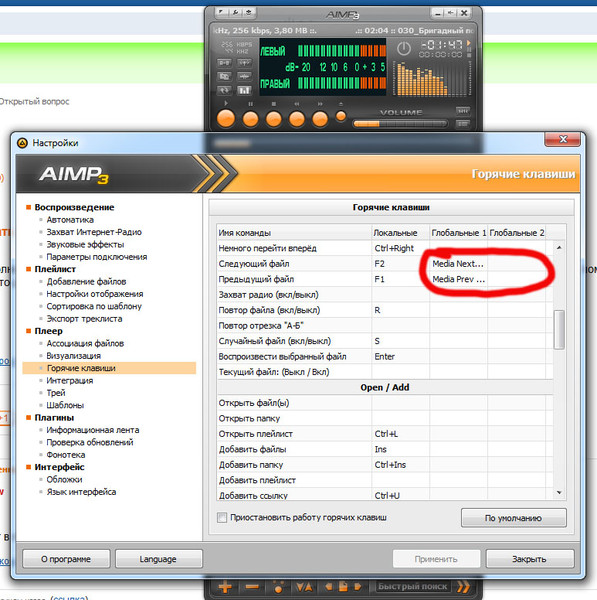Toggle the shuffle icon in player
Viewport: 597px width, 600px height.
click(x=244, y=62)
